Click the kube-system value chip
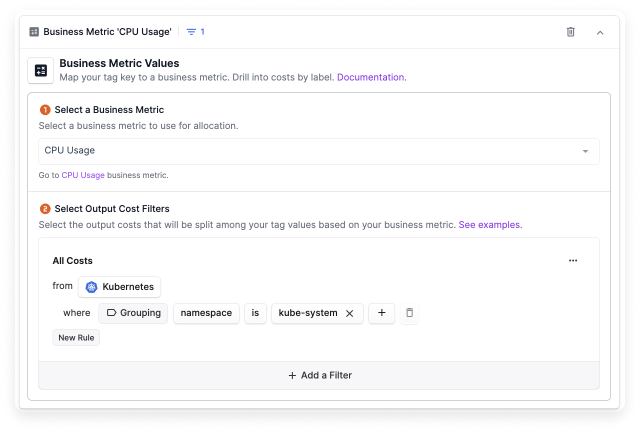 (x=317, y=313)
